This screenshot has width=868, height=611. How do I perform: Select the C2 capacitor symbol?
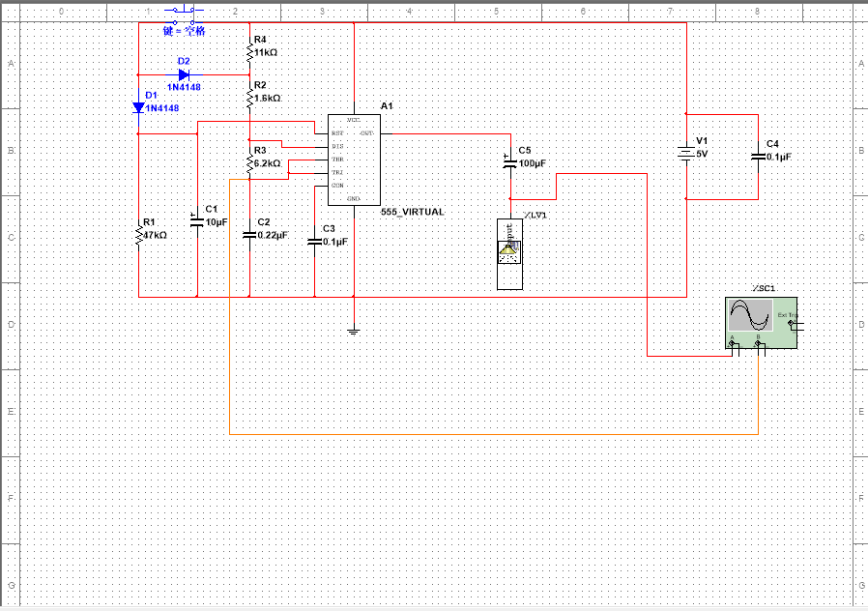(x=249, y=235)
